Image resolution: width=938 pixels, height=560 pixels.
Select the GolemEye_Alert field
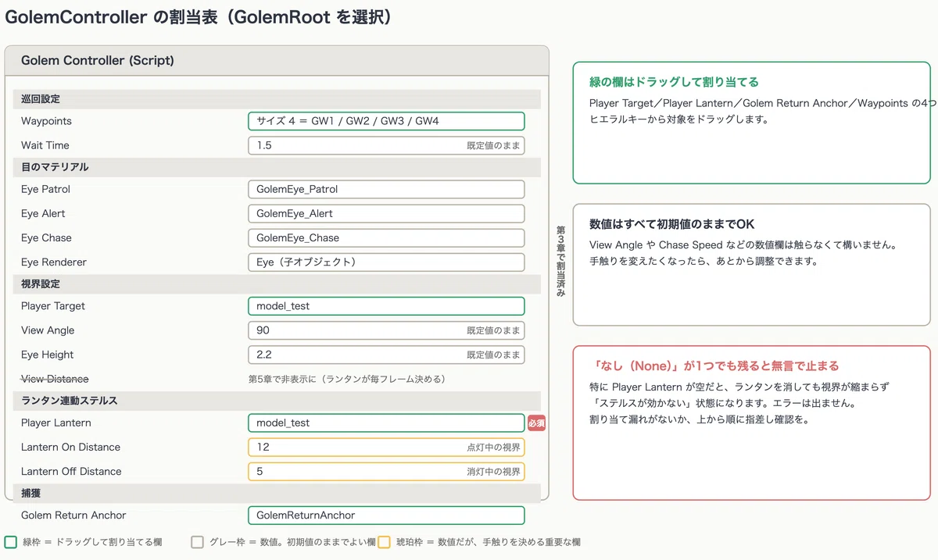pyautogui.click(x=386, y=213)
